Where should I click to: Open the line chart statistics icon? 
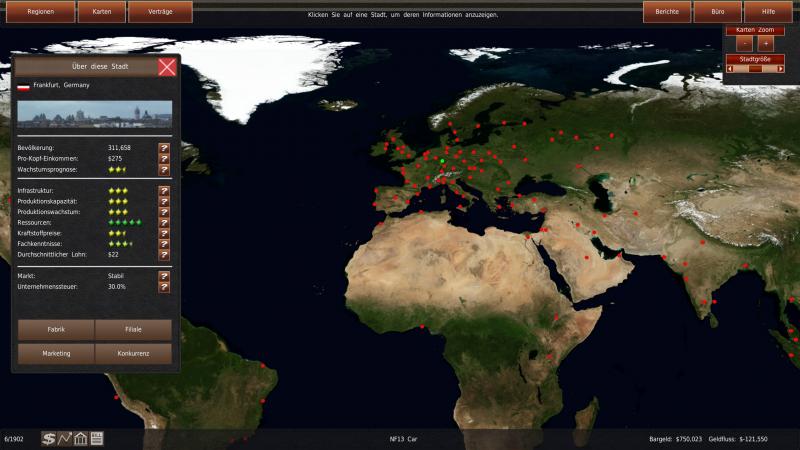pyautogui.click(x=64, y=438)
